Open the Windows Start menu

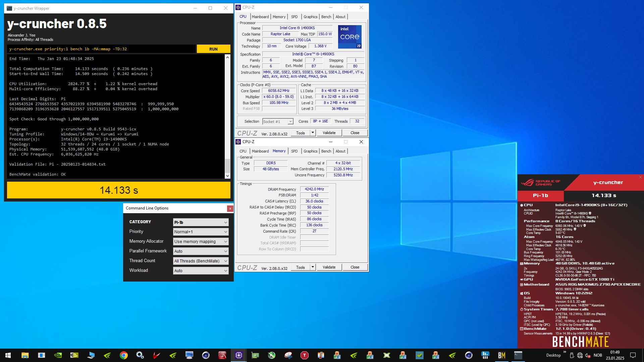(x=8, y=355)
